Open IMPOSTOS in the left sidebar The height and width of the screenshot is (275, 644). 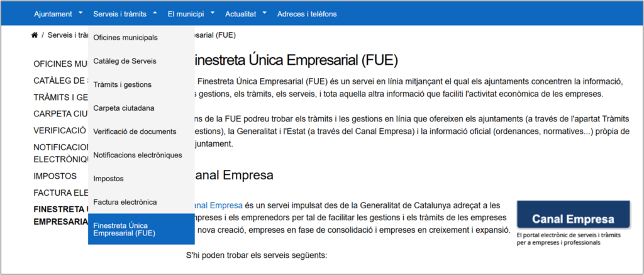pos(55,176)
